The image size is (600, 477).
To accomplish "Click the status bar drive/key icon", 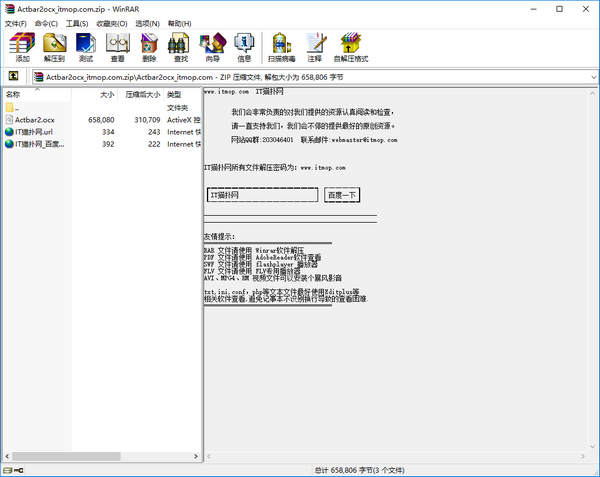I will click(14, 470).
